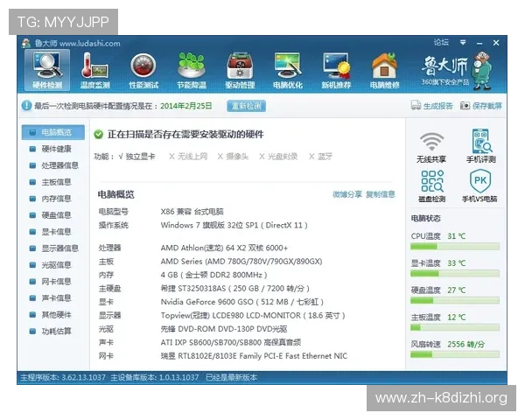Open 驱动管理 driver management
Image resolution: width=525 pixels, height=420 pixels.
(240, 70)
